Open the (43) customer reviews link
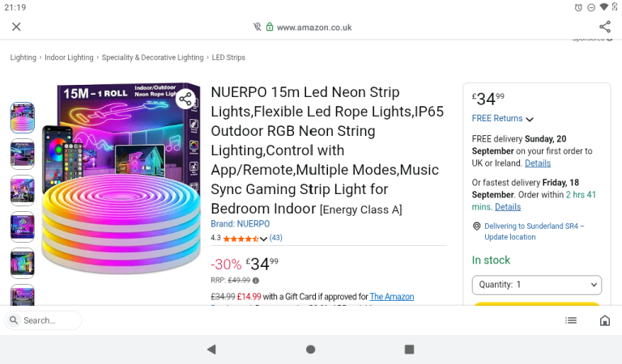Screen dimensions: 622x364 [275, 238]
